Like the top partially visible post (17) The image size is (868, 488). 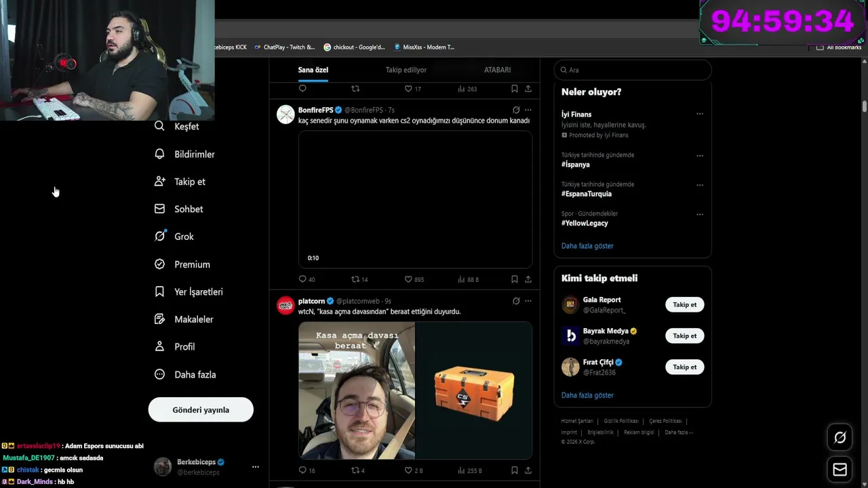tap(413, 89)
